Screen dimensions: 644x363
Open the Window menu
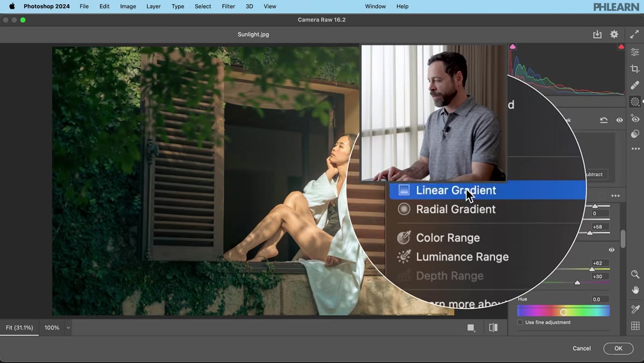[x=375, y=6]
